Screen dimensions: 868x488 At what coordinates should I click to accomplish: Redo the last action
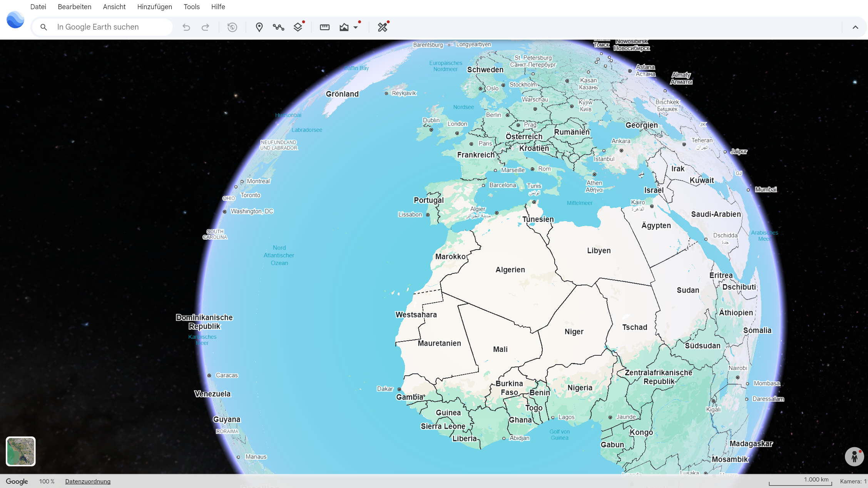(206, 27)
